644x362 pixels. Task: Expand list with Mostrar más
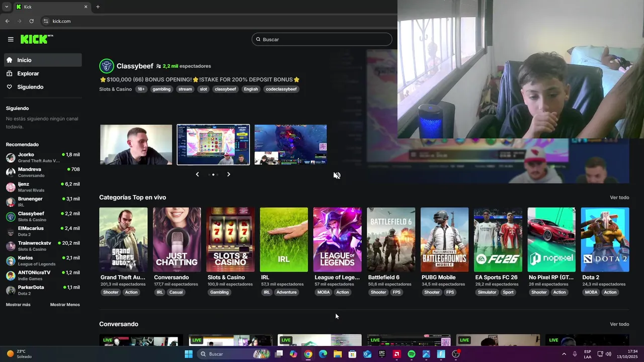click(18, 305)
